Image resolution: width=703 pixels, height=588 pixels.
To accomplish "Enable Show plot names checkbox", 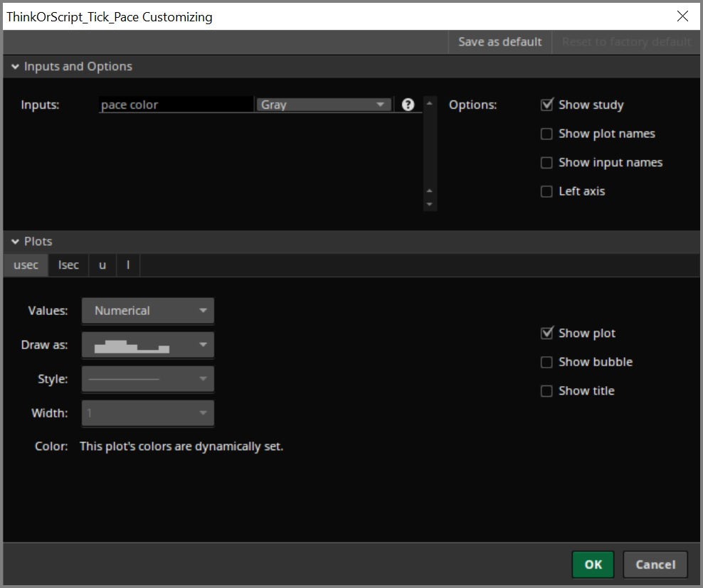I will coord(546,134).
